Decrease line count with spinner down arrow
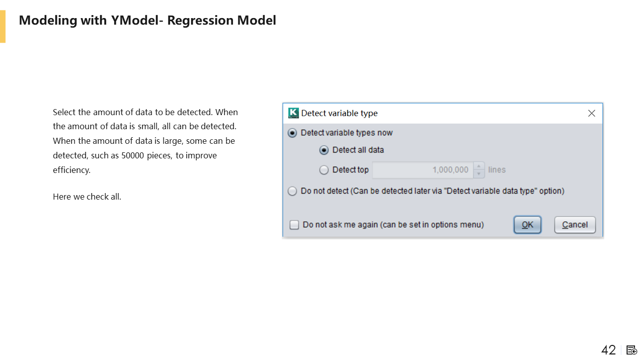The height and width of the screenshot is (362, 644). pos(479,174)
